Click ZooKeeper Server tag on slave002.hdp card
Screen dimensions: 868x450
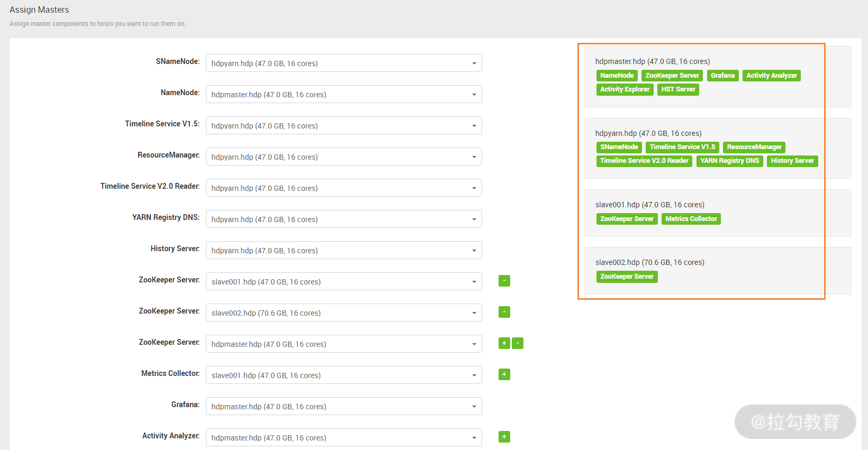(x=627, y=277)
